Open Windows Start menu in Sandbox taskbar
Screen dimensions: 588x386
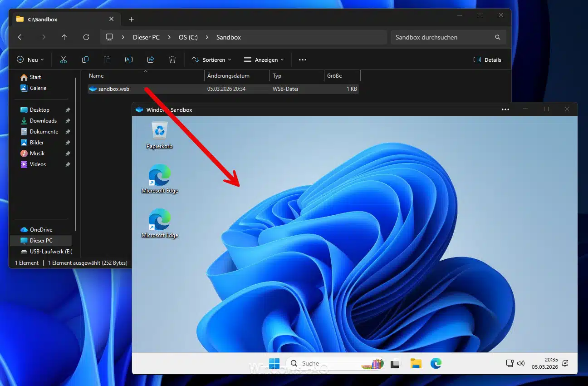pyautogui.click(x=274, y=363)
